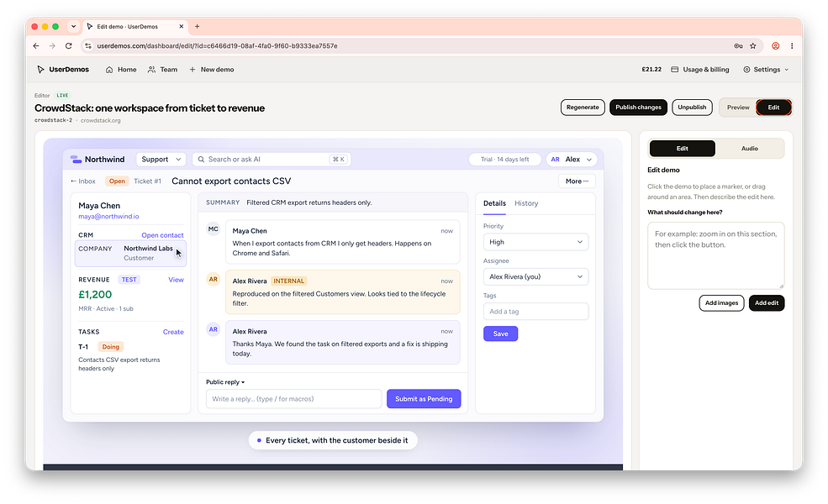Click the Unpublish button
828x504 pixels.
click(x=692, y=108)
